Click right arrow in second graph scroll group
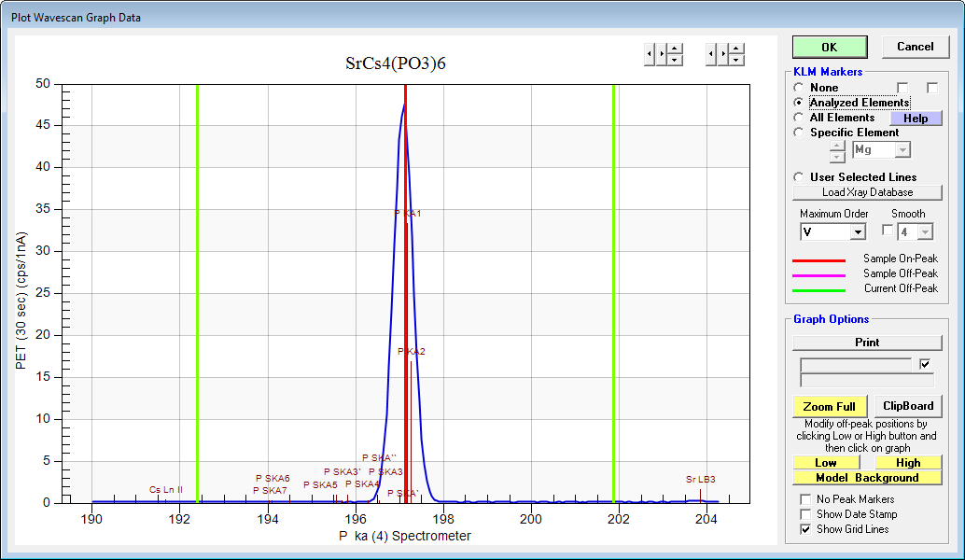Screen dimensions: 965x560 tap(723, 54)
